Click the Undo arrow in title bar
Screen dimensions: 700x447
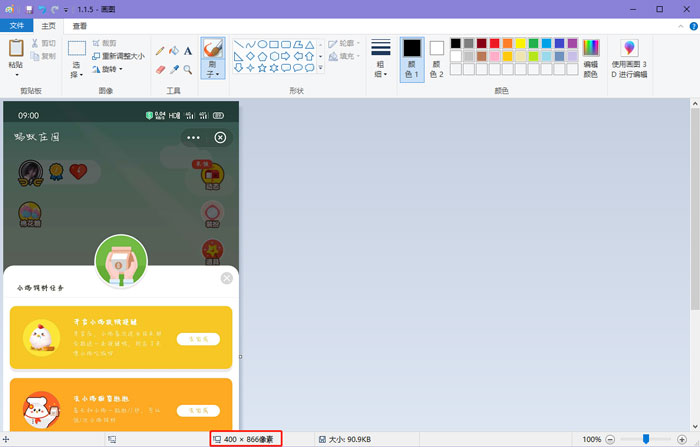point(42,8)
